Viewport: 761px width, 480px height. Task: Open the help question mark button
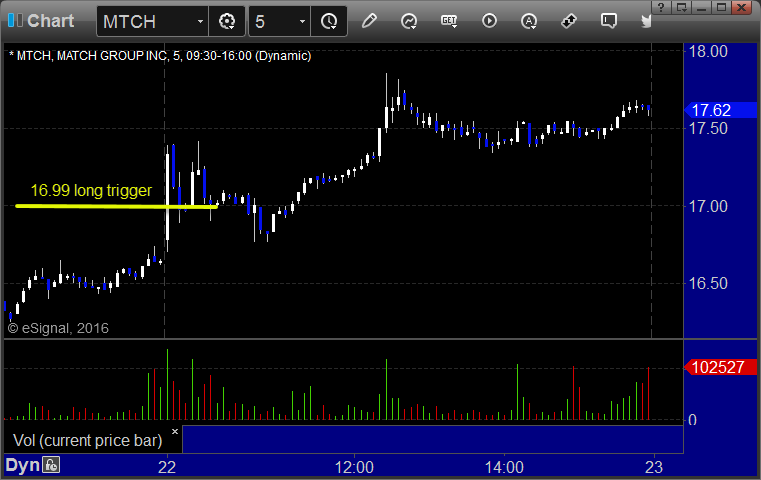(661, 7)
